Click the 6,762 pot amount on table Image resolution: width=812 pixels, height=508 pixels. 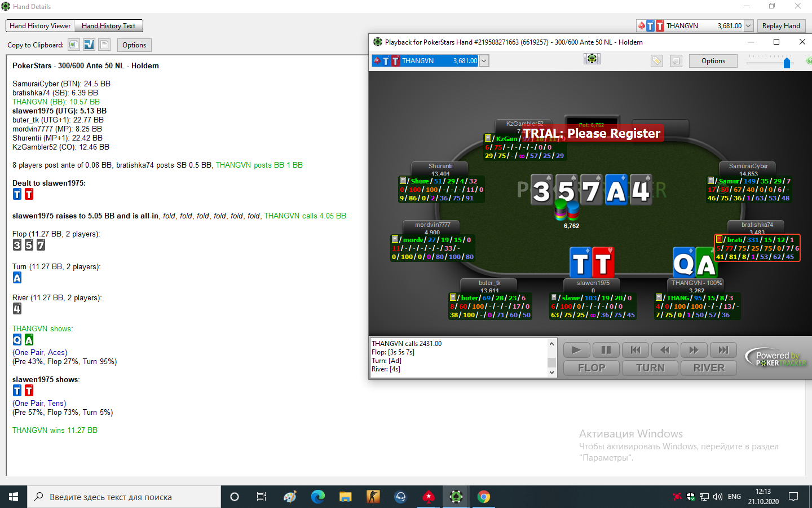pos(571,226)
